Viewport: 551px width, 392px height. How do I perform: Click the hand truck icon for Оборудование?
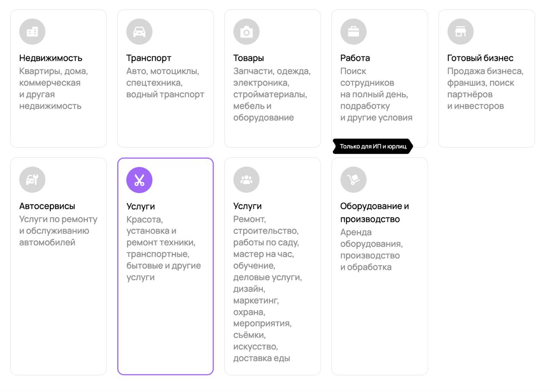point(353,180)
